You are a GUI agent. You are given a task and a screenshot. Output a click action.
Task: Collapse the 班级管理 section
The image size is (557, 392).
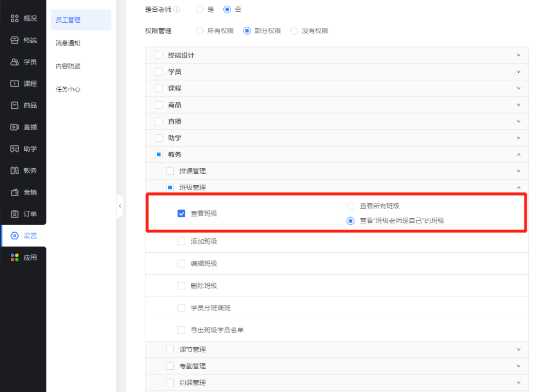tap(519, 187)
